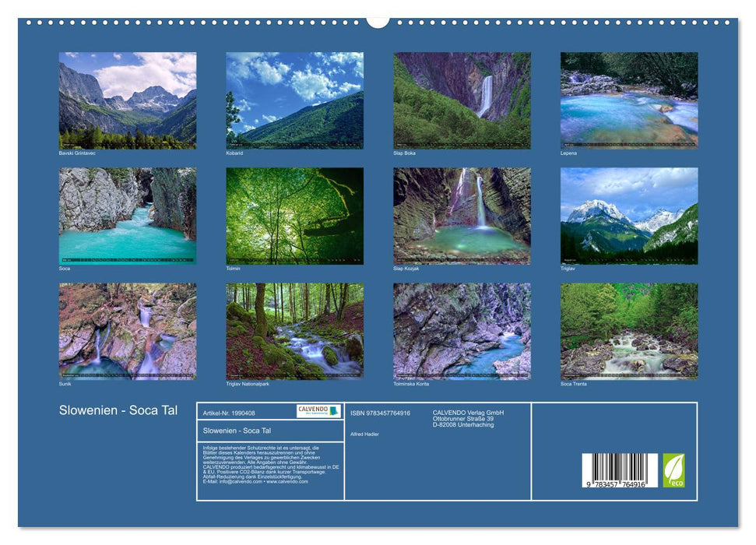Select the Slap Boka waterfall thumbnail
Image resolution: width=756 pixels, height=545 pixels.
point(460,98)
